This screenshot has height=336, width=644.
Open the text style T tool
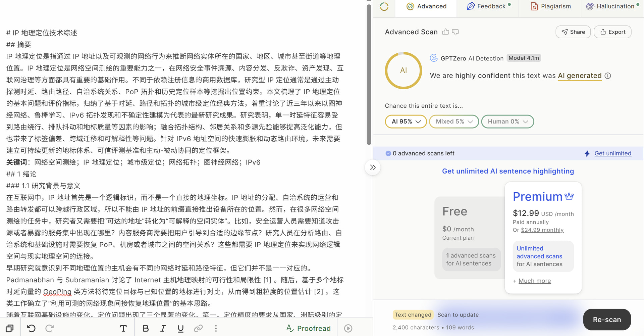[123, 328]
